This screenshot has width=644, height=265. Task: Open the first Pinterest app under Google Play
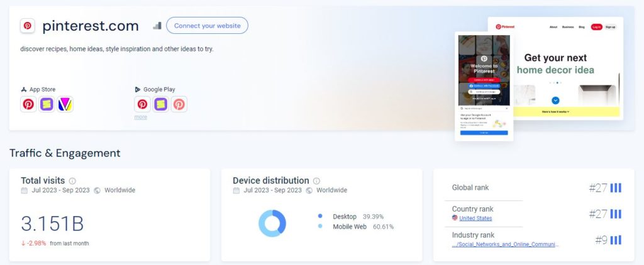[x=142, y=104]
